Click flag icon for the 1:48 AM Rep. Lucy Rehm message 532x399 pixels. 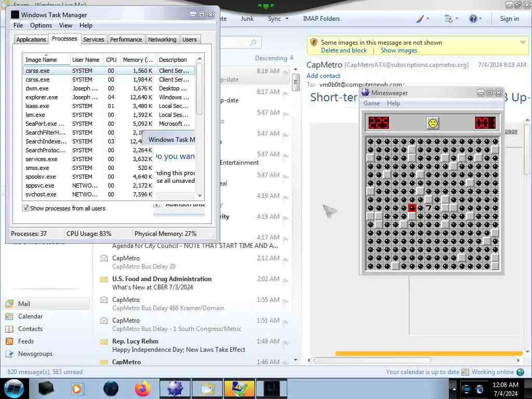pos(285,343)
